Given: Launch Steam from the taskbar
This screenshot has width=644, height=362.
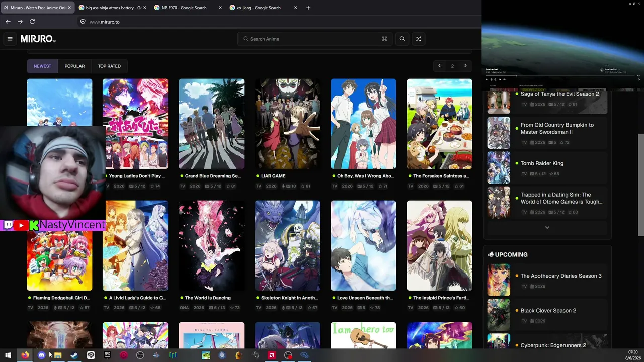Looking at the screenshot, I should [x=74, y=355].
